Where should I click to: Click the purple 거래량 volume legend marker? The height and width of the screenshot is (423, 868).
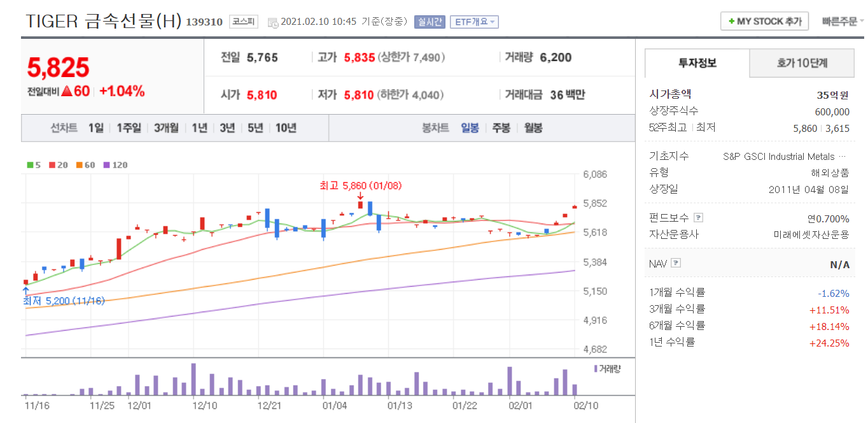596,369
